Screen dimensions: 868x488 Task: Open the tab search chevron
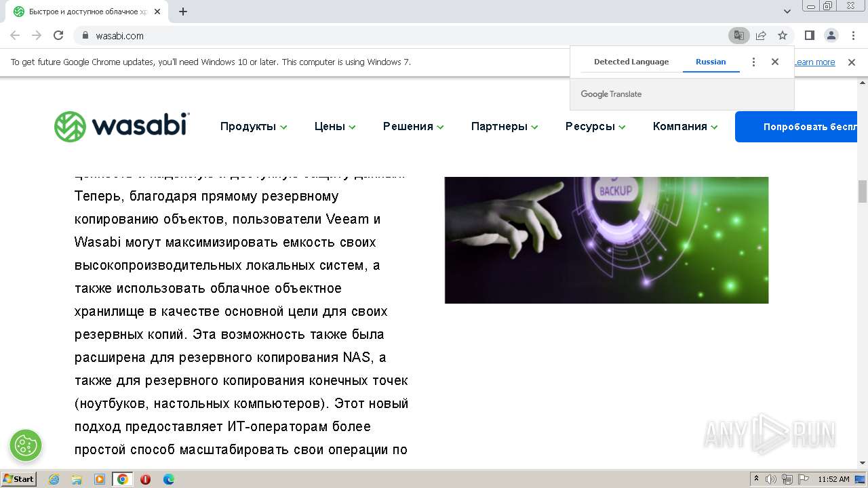coord(787,12)
